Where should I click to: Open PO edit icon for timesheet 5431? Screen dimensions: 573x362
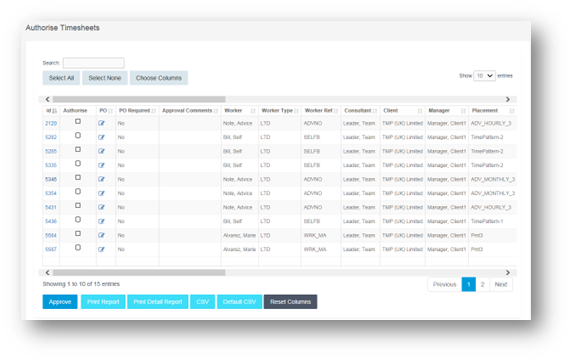(x=101, y=207)
